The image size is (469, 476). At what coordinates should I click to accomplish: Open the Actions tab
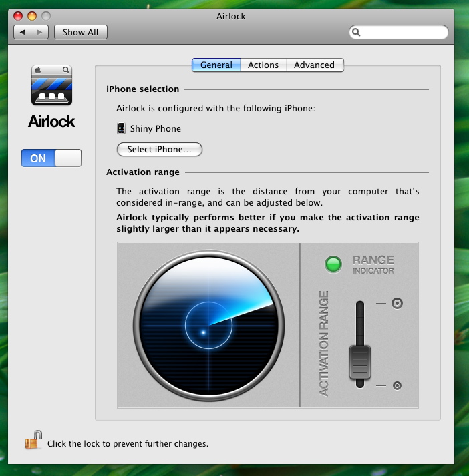263,65
